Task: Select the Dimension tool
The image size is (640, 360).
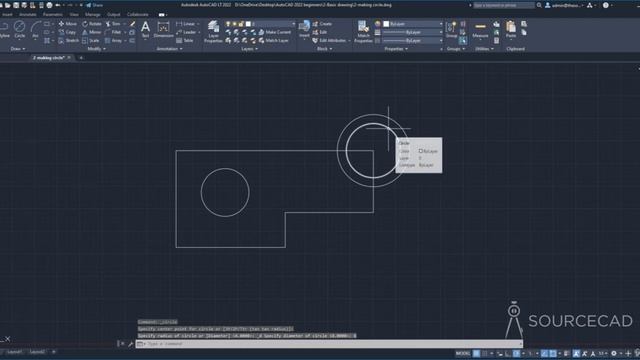Action: 163,29
